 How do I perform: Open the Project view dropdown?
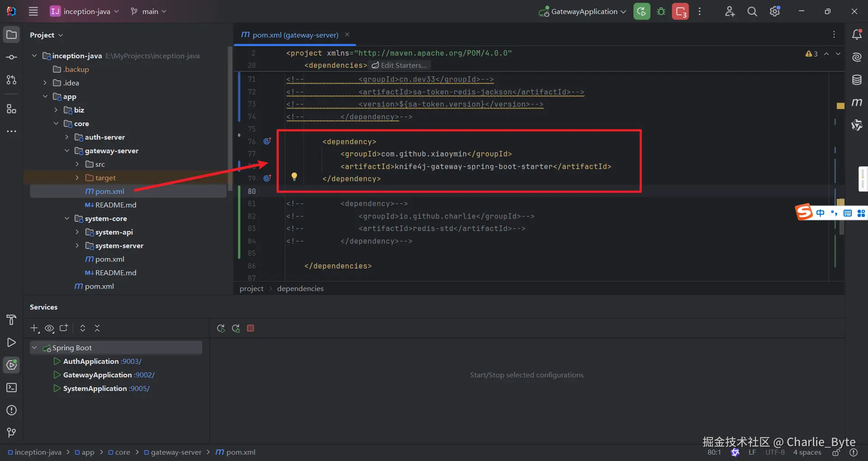tap(47, 35)
